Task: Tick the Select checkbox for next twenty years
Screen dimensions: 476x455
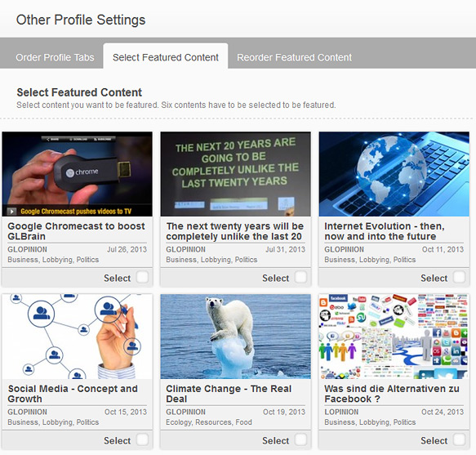Action: [300, 277]
